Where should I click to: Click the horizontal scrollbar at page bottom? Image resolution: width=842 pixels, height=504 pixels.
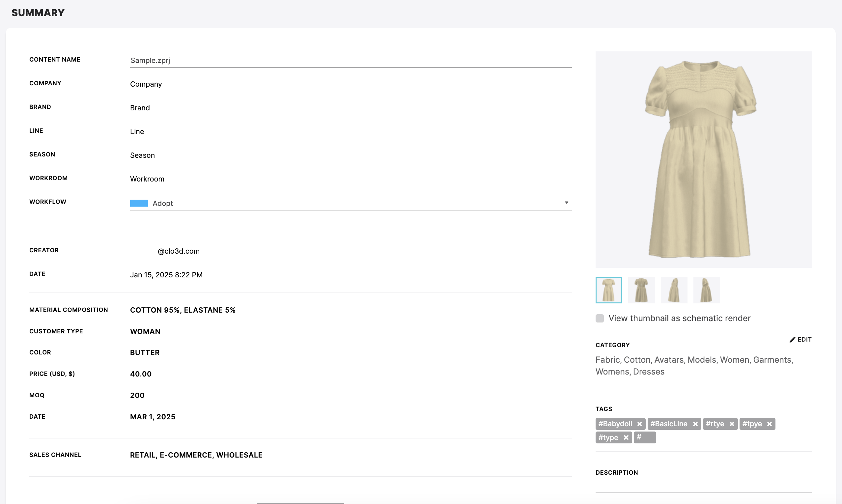[x=300, y=502]
